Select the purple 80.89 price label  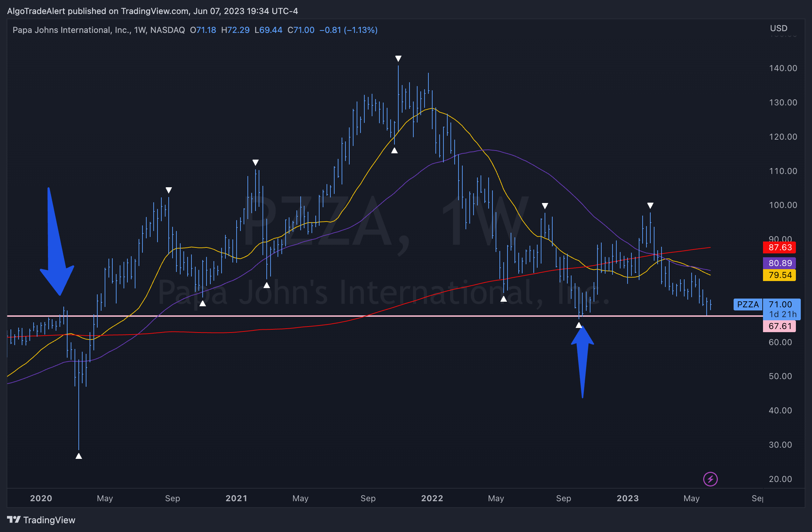[780, 263]
